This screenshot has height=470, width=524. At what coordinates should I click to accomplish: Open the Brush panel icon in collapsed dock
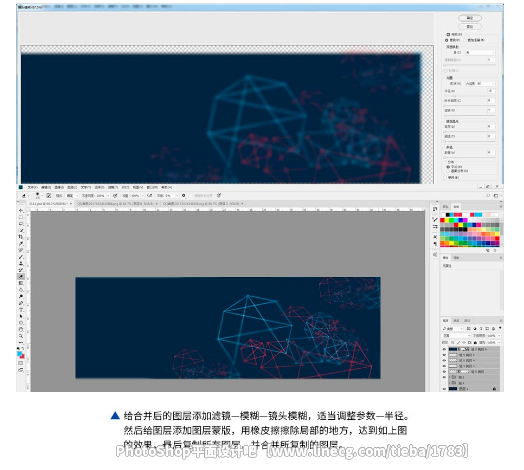tap(435, 220)
